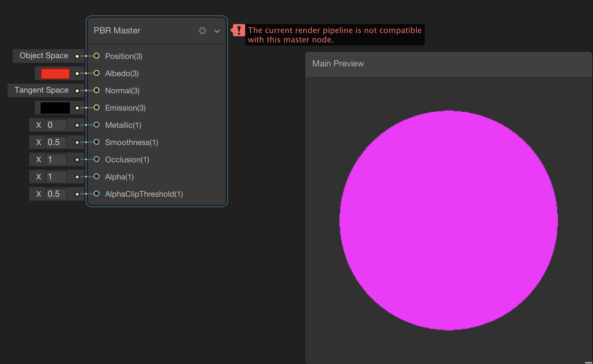Click the Normal(3) input port

[97, 90]
